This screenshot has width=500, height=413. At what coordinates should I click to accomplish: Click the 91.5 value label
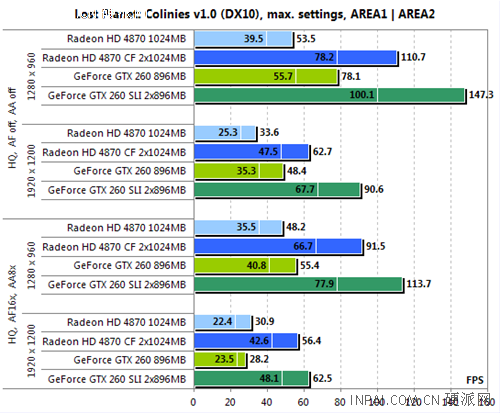(376, 246)
